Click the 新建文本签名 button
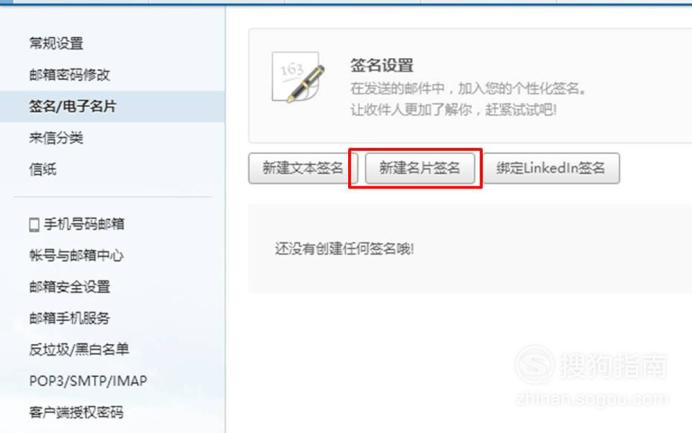The height and width of the screenshot is (433, 692). [x=303, y=168]
